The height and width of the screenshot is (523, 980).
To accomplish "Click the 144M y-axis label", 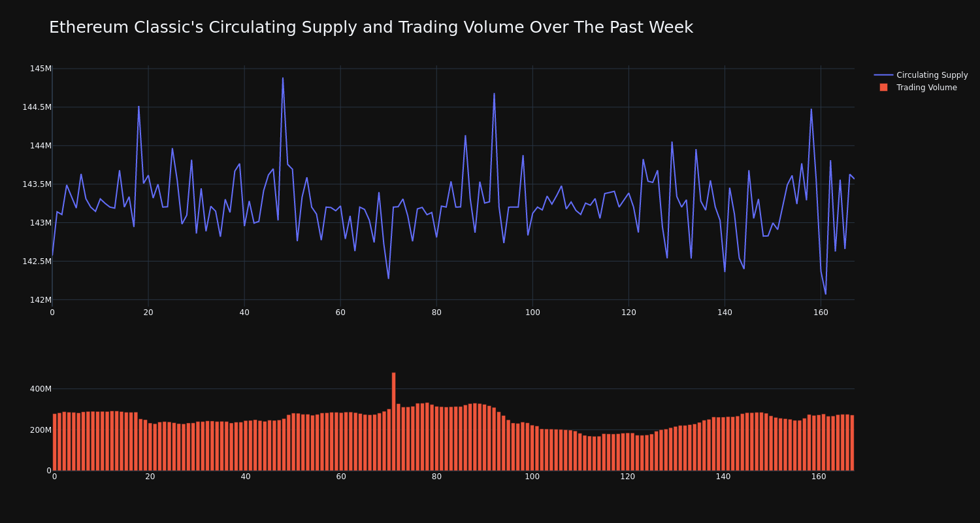I will [x=41, y=146].
